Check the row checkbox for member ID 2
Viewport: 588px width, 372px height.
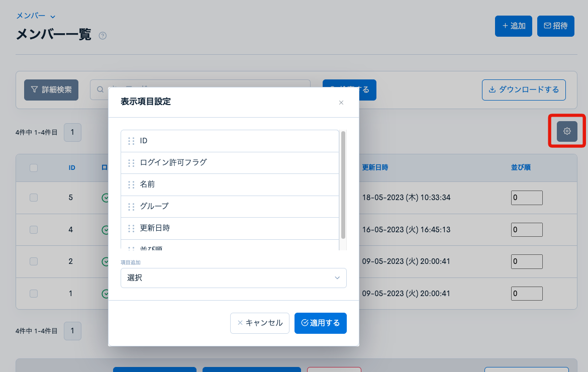tap(34, 261)
